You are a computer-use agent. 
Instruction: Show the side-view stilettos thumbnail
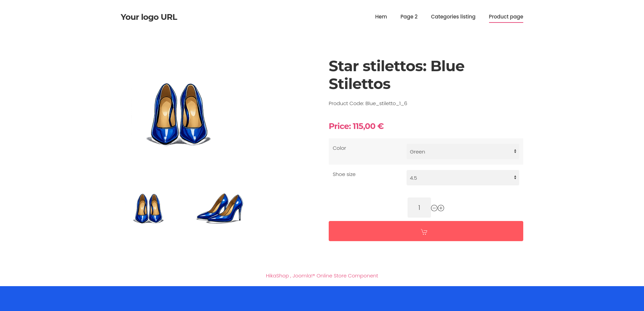pos(220,208)
